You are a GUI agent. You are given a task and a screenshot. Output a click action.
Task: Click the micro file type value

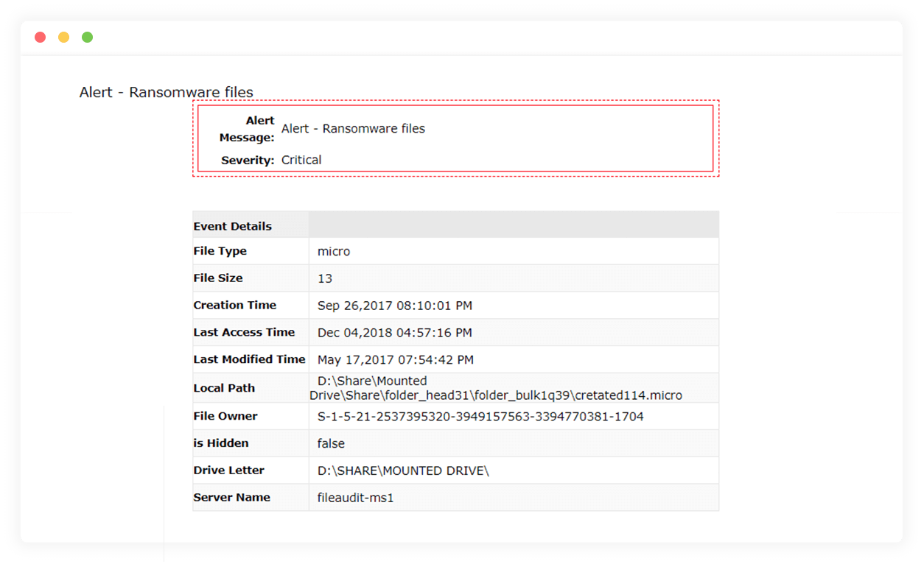[x=333, y=250]
